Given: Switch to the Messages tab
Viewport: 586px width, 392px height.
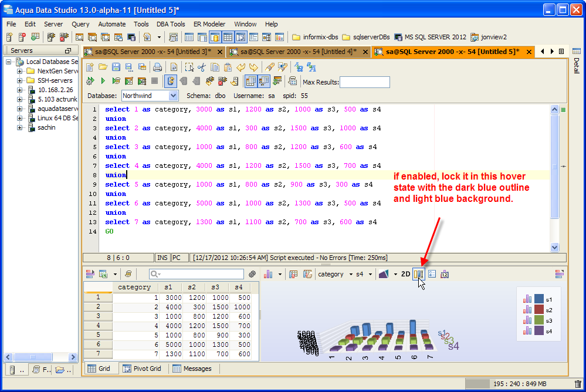Looking at the screenshot, I should [x=192, y=369].
